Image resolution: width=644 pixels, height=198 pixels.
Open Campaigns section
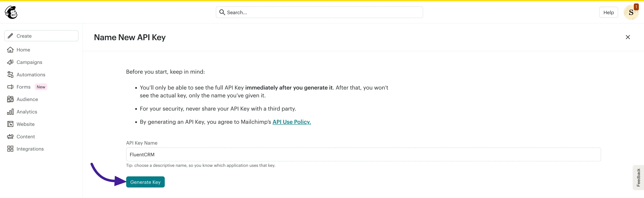[x=29, y=62]
